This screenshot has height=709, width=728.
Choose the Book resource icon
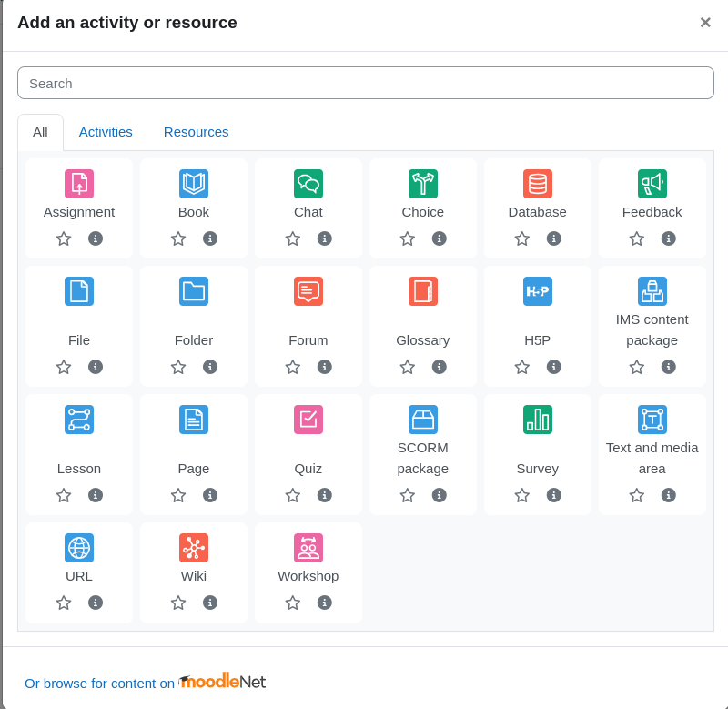(194, 184)
